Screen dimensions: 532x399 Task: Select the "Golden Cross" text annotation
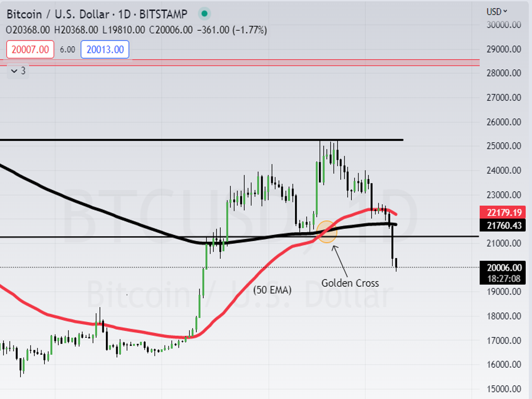350,283
